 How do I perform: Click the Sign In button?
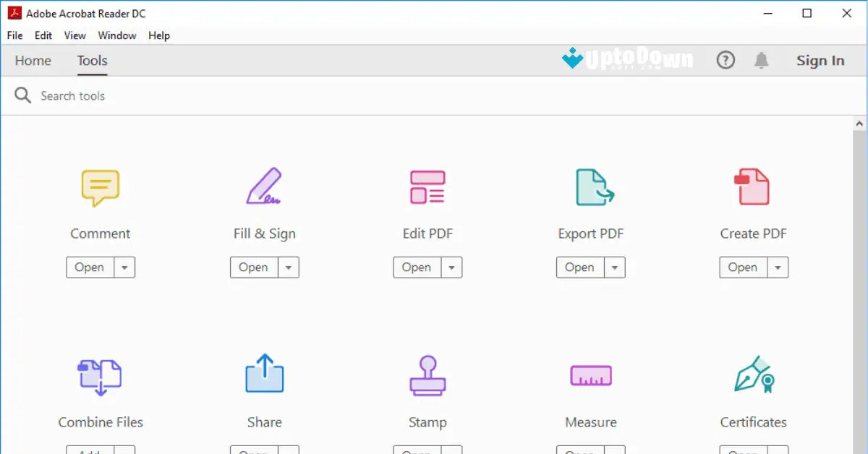click(820, 61)
